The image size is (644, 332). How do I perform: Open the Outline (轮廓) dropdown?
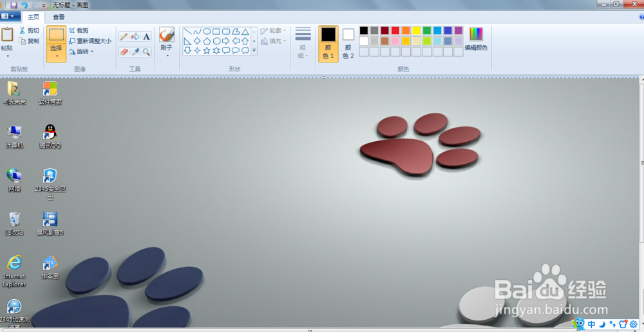tap(274, 31)
